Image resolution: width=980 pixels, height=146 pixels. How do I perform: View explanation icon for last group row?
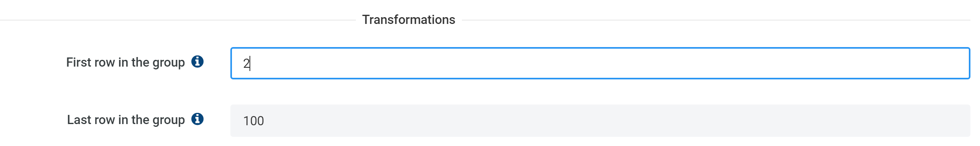pyautogui.click(x=197, y=119)
